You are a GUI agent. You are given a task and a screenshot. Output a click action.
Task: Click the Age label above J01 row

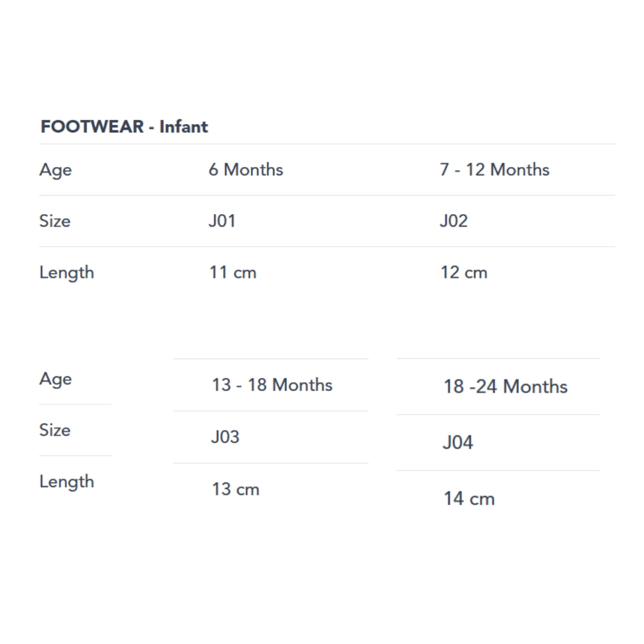[x=55, y=171]
